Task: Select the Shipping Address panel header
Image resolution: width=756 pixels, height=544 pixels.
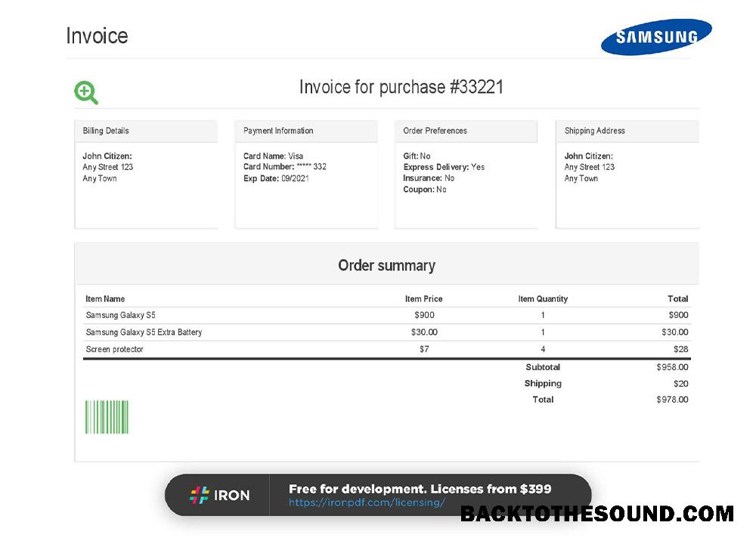Action: (627, 131)
